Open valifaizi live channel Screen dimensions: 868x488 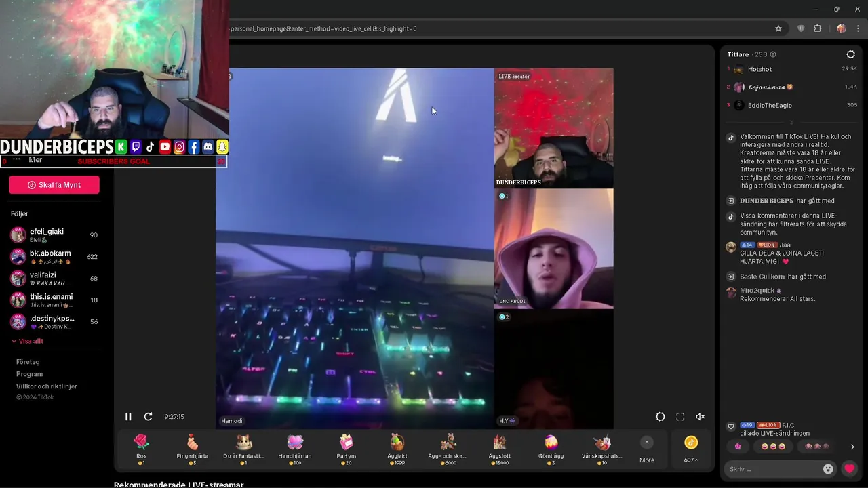click(x=54, y=279)
